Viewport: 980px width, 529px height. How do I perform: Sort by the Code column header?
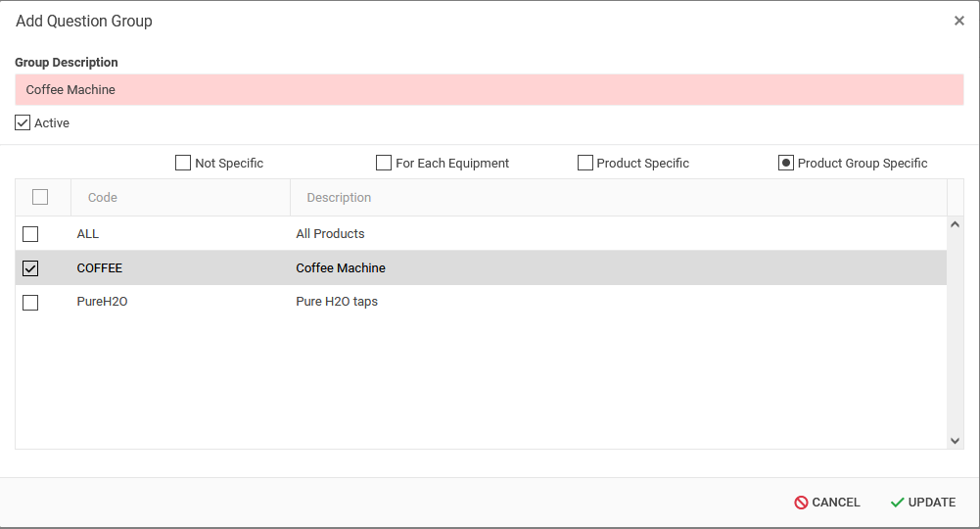pos(103,198)
